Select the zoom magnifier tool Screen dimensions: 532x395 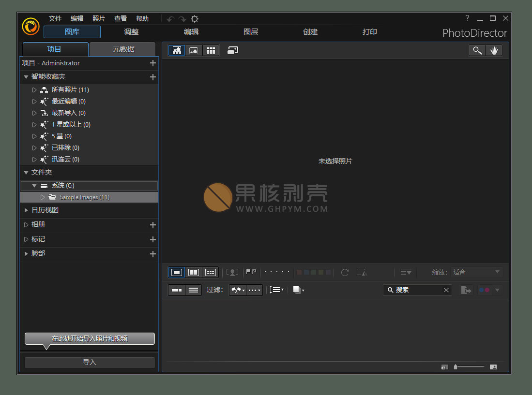(477, 50)
